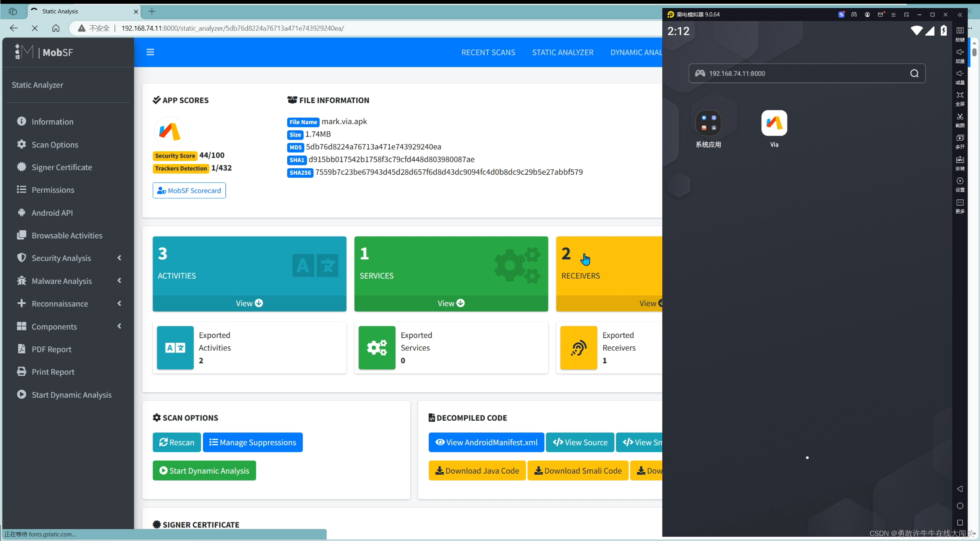This screenshot has height=541, width=980.
Task: Click green Start Dynamic Analysis button
Action: [x=204, y=471]
